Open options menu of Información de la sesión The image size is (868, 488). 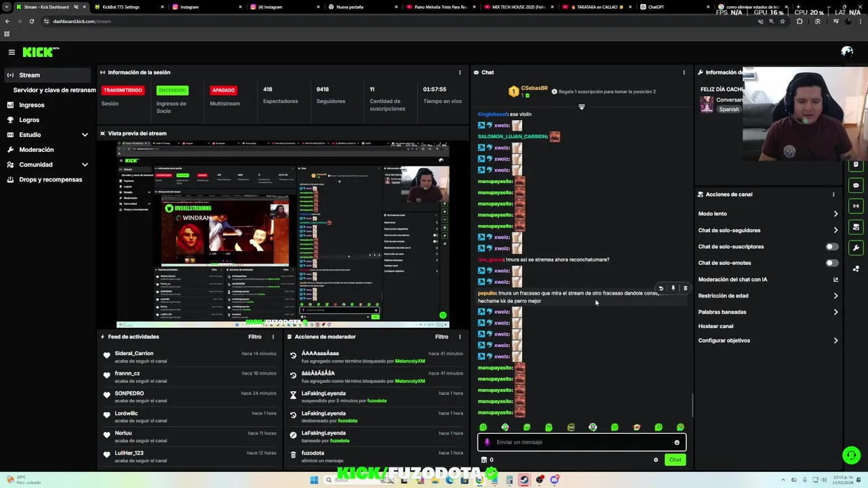[460, 73]
